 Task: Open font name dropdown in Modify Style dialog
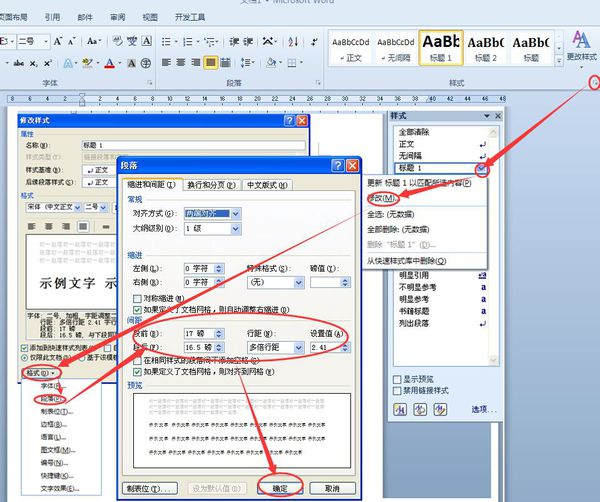click(77, 207)
